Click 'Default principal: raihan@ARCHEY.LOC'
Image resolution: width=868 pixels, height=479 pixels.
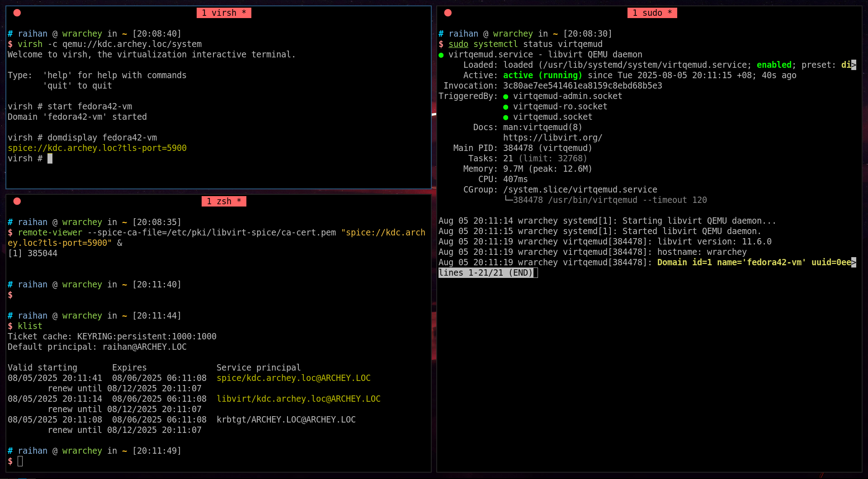tap(97, 347)
